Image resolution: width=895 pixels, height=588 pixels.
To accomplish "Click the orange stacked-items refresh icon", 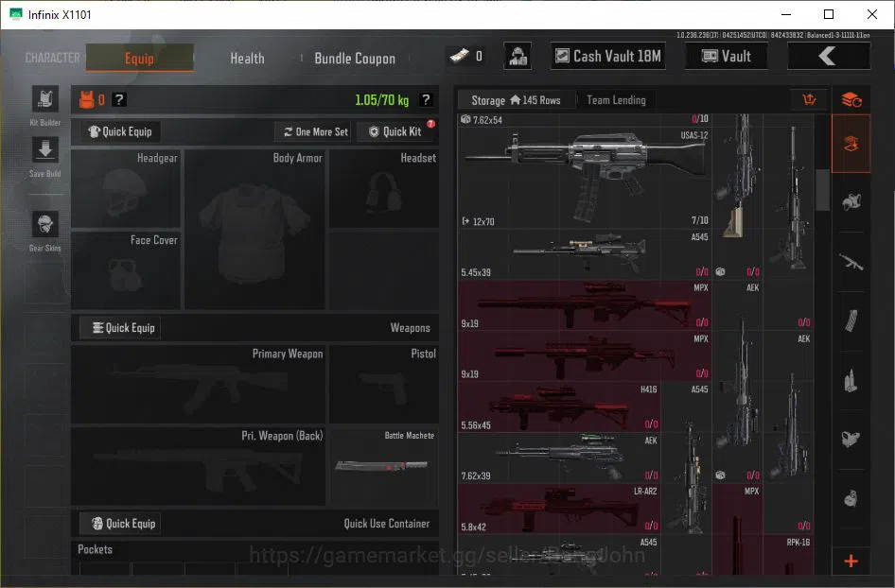I will click(851, 100).
